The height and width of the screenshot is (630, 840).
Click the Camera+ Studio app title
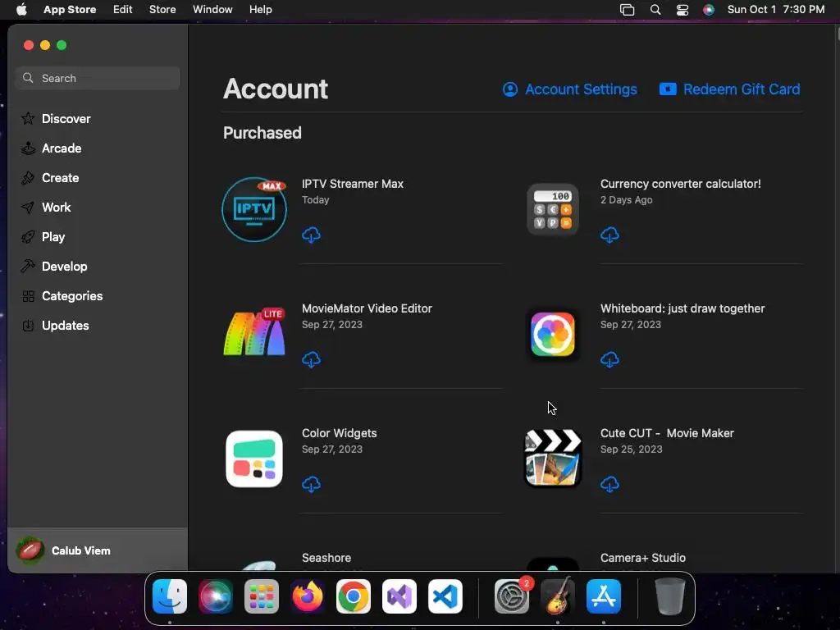pyautogui.click(x=643, y=558)
